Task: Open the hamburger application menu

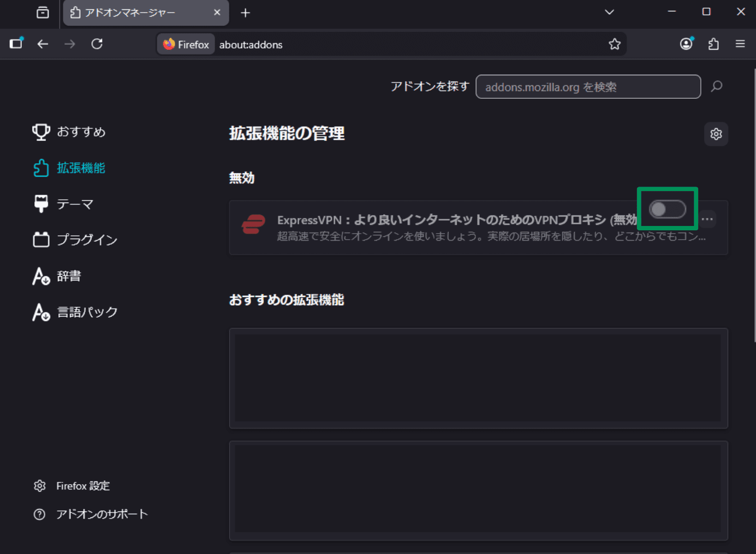Action: [x=740, y=44]
